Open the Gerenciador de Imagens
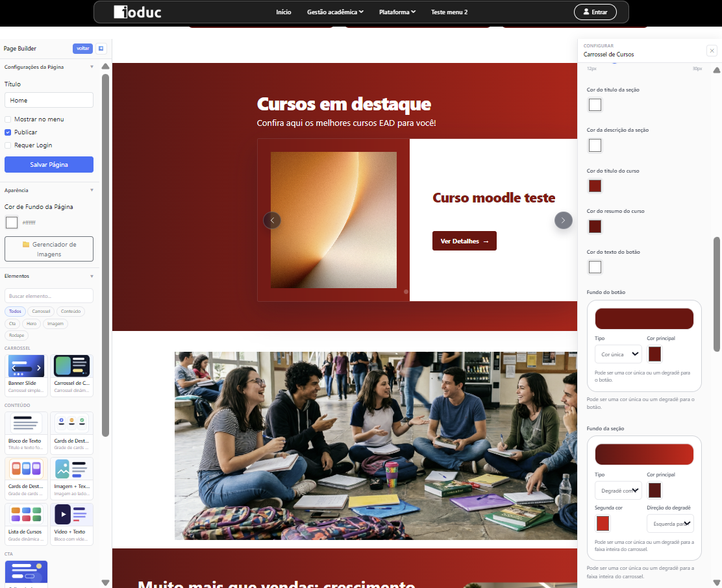This screenshot has width=722, height=588. pos(49,249)
